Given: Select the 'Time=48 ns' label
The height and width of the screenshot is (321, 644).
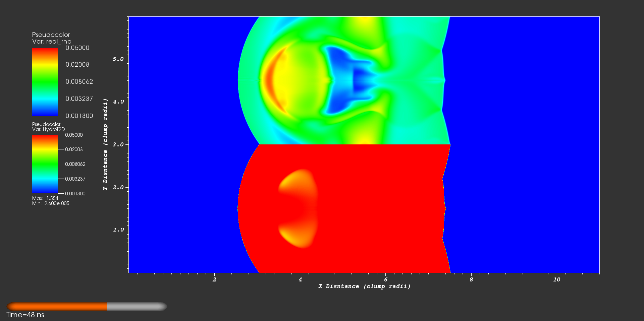Looking at the screenshot, I should 25,315.
